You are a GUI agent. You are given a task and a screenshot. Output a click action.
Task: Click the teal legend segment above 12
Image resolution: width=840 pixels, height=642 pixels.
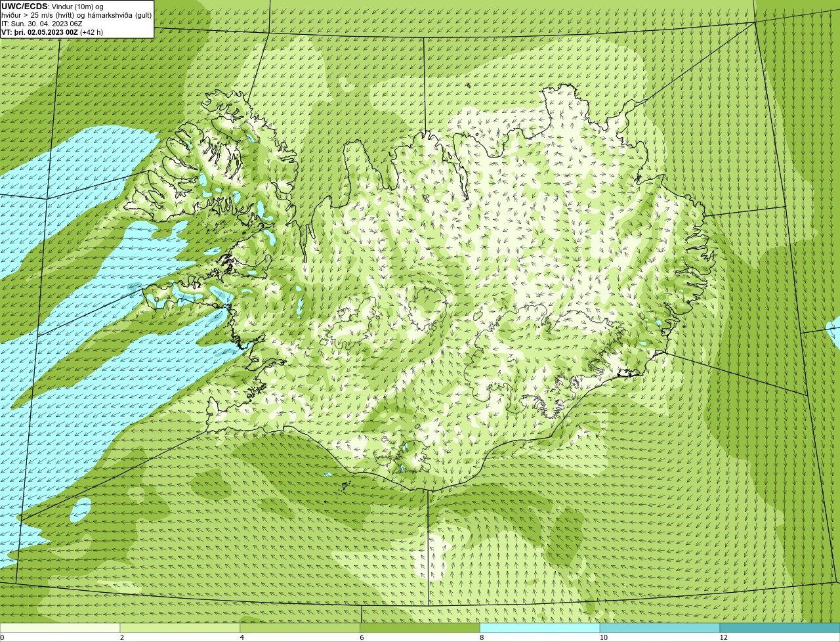click(x=780, y=628)
